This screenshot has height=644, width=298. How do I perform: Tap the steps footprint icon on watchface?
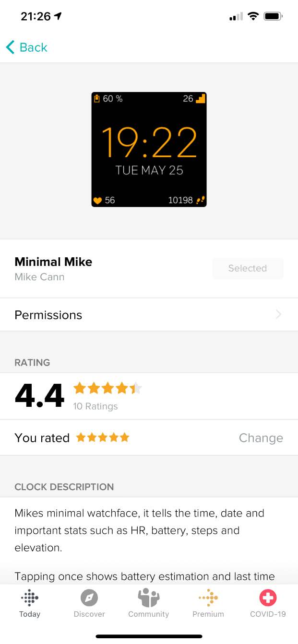(x=200, y=200)
